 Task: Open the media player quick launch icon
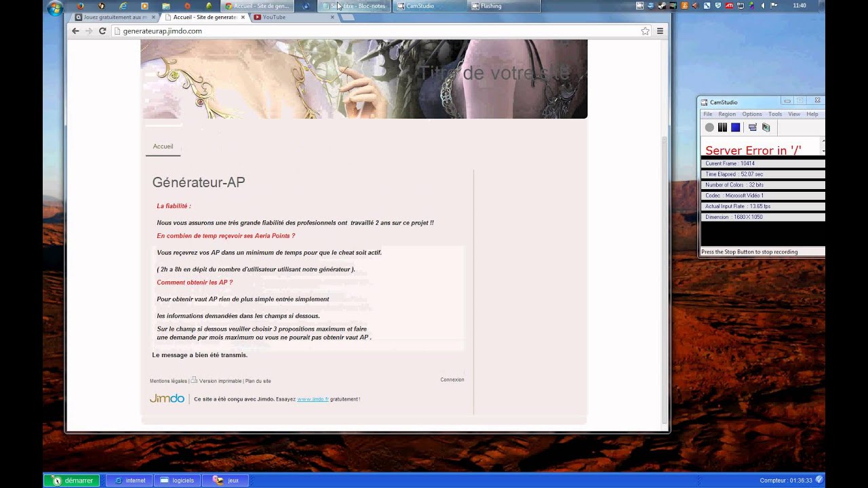coord(144,6)
